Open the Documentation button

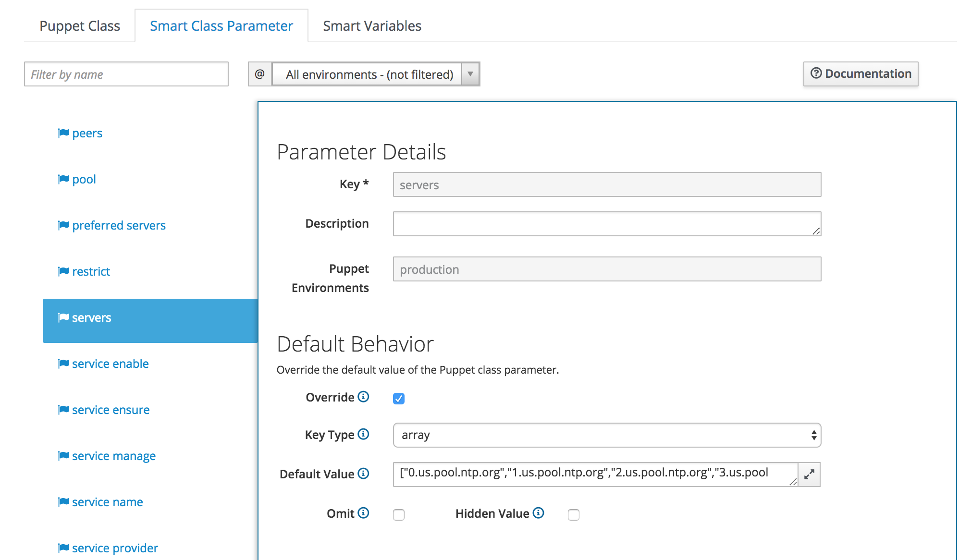[861, 73]
